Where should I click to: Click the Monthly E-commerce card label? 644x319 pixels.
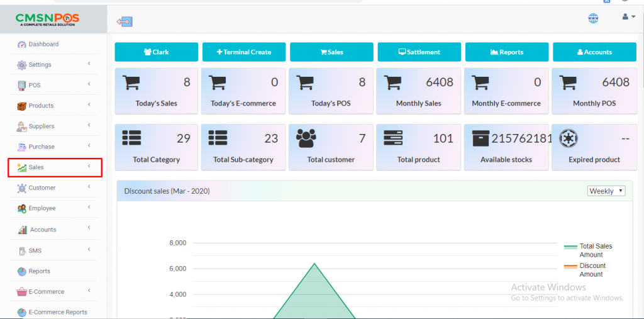506,104
